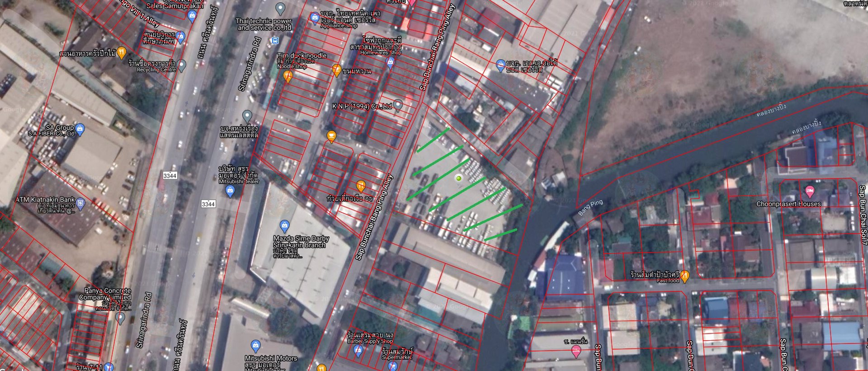The height and width of the screenshot is (371, 868).
Task: Open the Homewares Shop marker
Action: 390,63
